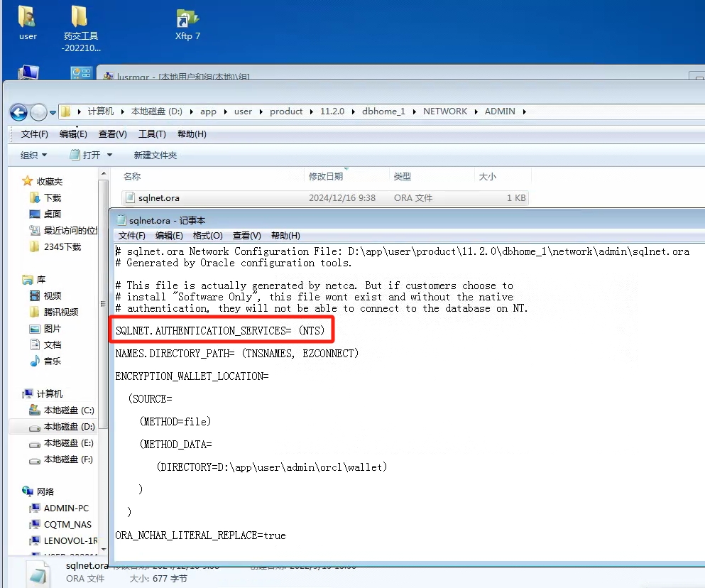Open Notepad 编辑(E) menu

(169, 236)
